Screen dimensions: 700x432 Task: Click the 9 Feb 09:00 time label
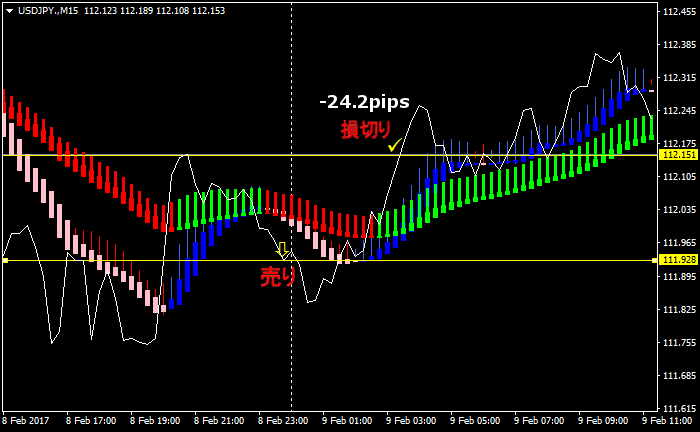pyautogui.click(x=603, y=421)
